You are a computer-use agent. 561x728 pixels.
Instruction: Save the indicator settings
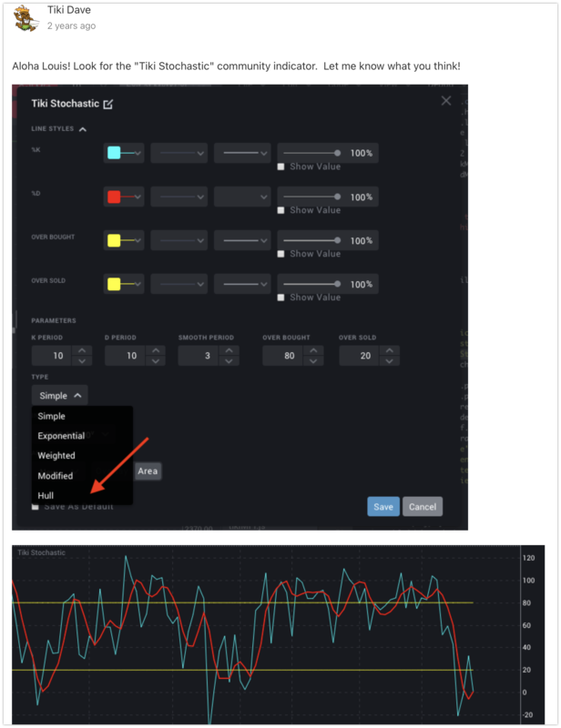383,507
